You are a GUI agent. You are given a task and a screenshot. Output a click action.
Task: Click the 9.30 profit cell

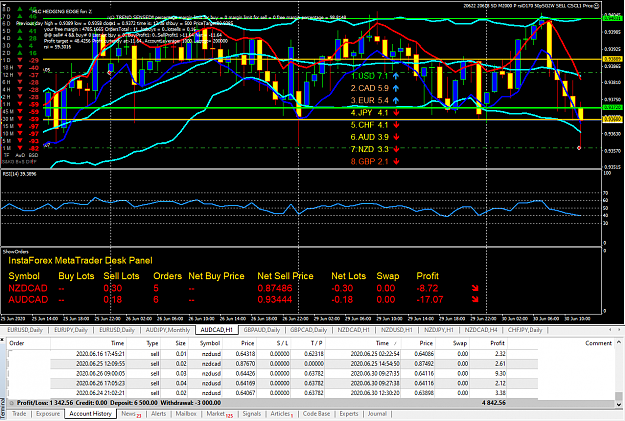pyautogui.click(x=500, y=374)
